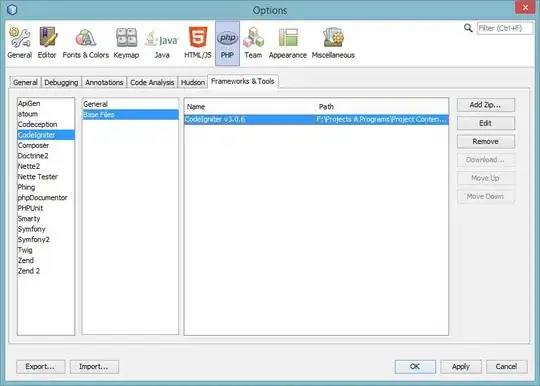Open the Keymap options category
The image size is (540, 386).
(x=126, y=43)
